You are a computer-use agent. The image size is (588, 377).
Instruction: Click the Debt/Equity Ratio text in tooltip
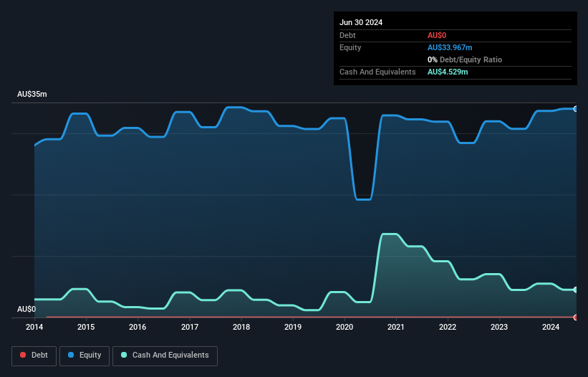pos(471,59)
